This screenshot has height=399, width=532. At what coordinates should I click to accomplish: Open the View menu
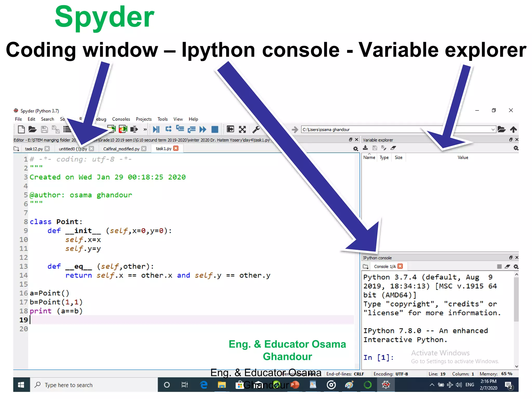[x=178, y=119]
